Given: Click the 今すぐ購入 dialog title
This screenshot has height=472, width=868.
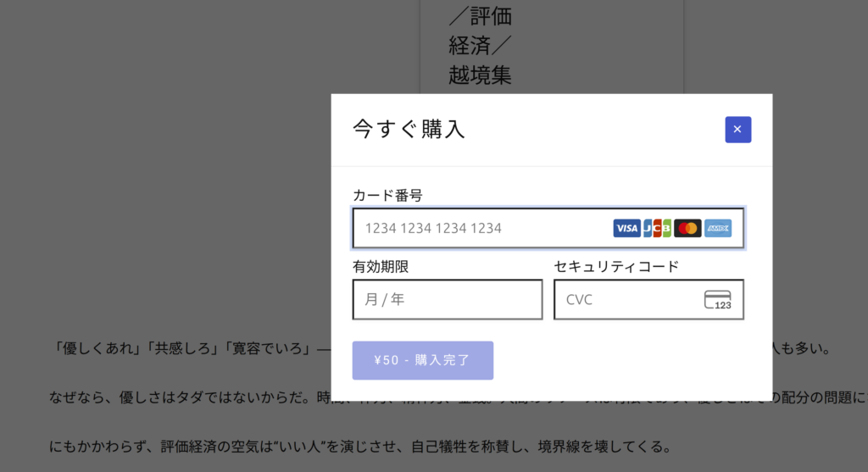Looking at the screenshot, I should (x=409, y=130).
